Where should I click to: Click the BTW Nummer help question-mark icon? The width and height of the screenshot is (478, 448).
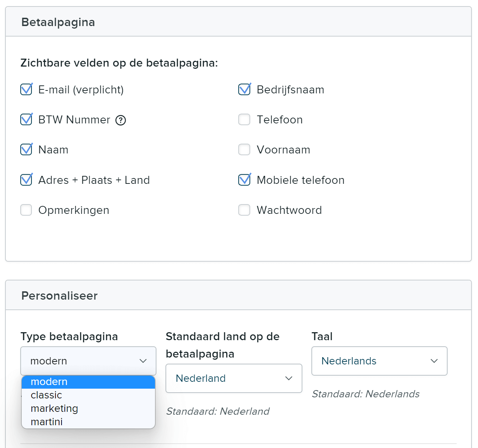pyautogui.click(x=121, y=120)
